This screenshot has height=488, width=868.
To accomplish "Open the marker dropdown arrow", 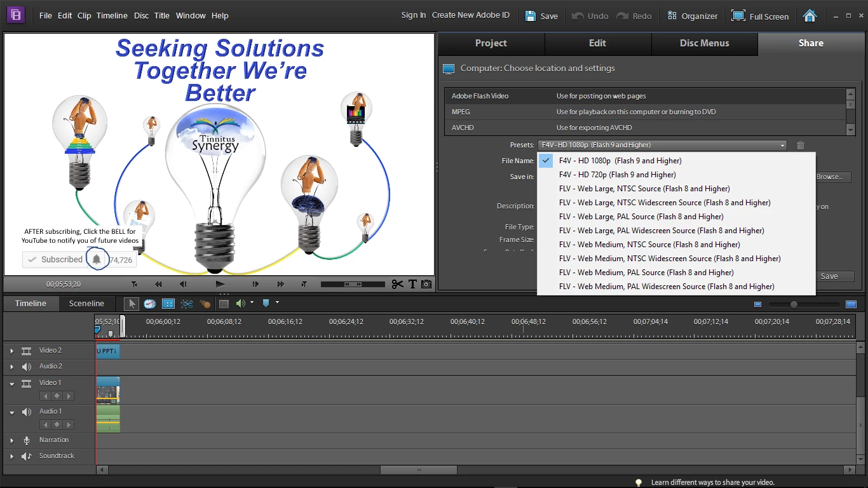I will 277,302.
